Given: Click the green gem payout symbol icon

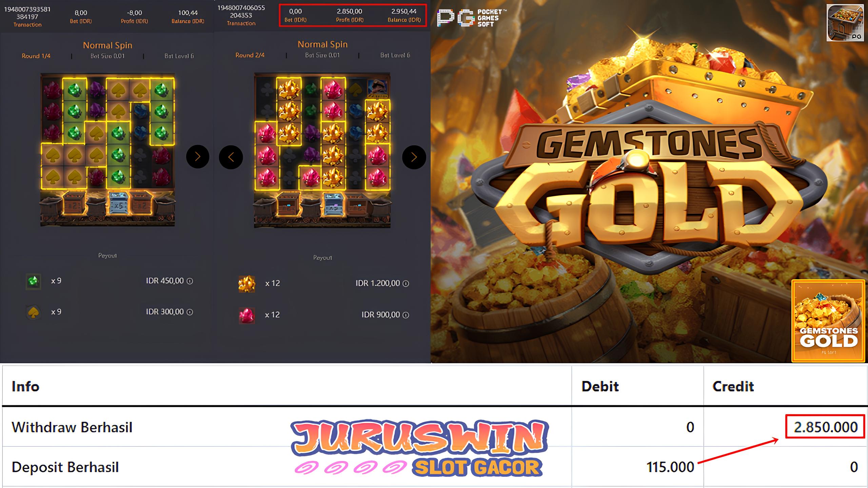Looking at the screenshot, I should coord(34,281).
